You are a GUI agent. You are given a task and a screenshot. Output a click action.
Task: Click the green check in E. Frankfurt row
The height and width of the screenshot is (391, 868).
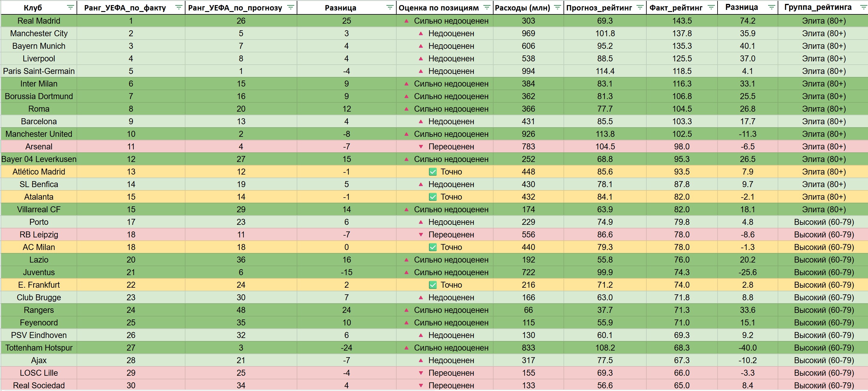click(x=433, y=285)
